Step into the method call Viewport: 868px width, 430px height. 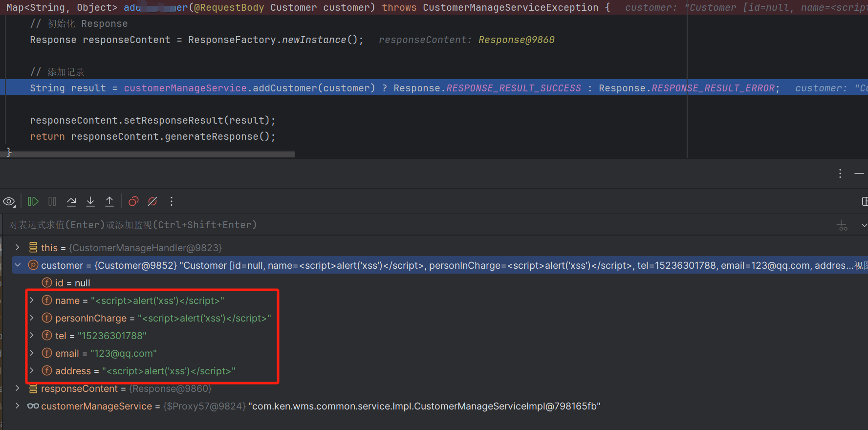click(x=90, y=201)
